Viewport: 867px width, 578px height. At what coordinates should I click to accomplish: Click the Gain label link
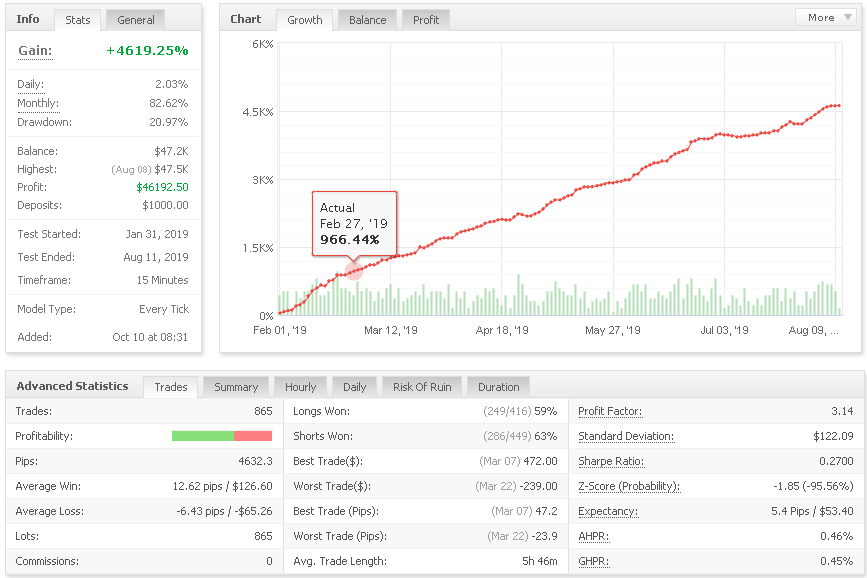coord(35,50)
